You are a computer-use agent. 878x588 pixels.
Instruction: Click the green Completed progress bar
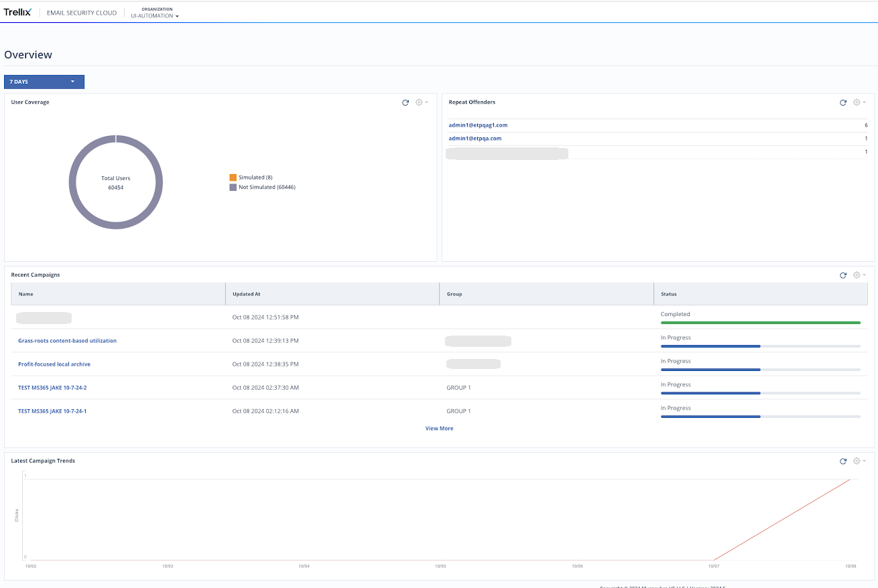click(761, 323)
